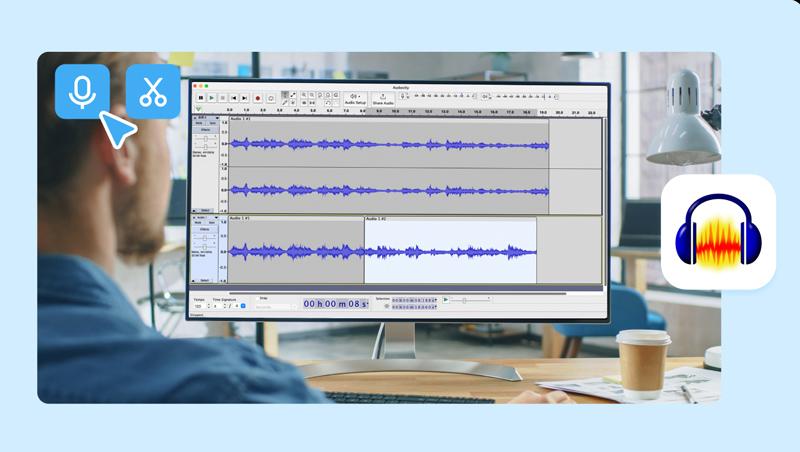Click the selection end time field
This screenshot has height=452, width=800.
coord(414,307)
